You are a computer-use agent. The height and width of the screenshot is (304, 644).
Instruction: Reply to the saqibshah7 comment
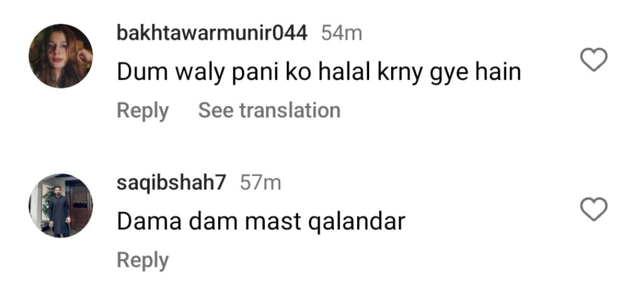click(143, 260)
